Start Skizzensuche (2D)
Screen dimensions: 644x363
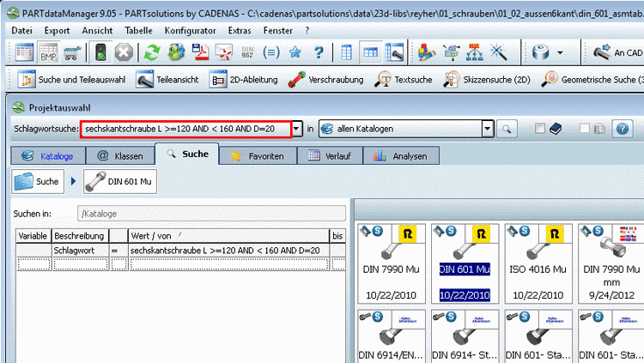coord(487,80)
